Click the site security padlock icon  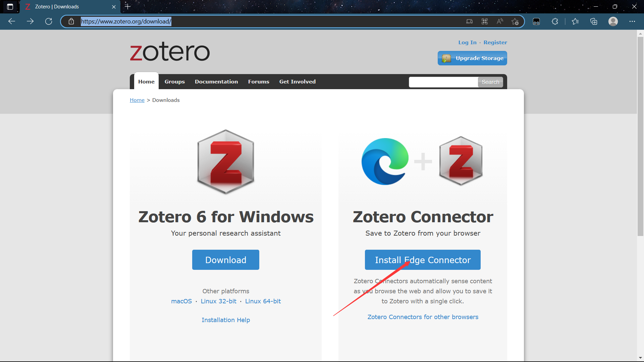pyautogui.click(x=71, y=21)
